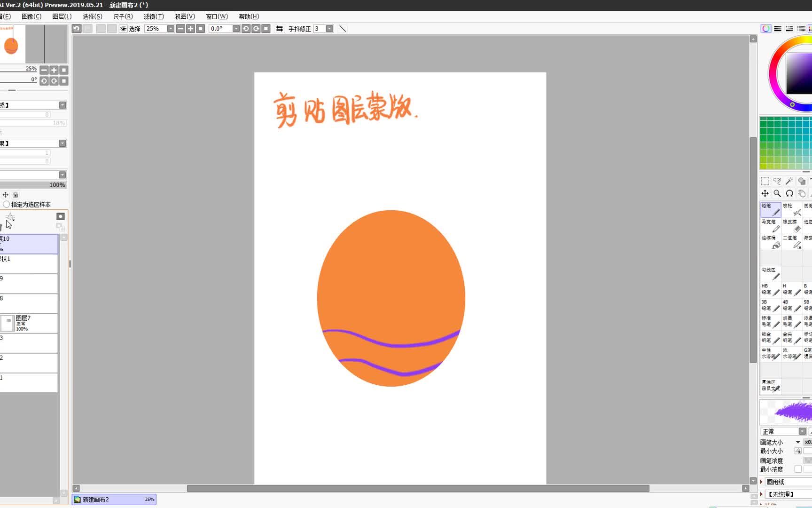Toggle layer preserve lock icon
The height and width of the screenshot is (508, 812).
16,195
